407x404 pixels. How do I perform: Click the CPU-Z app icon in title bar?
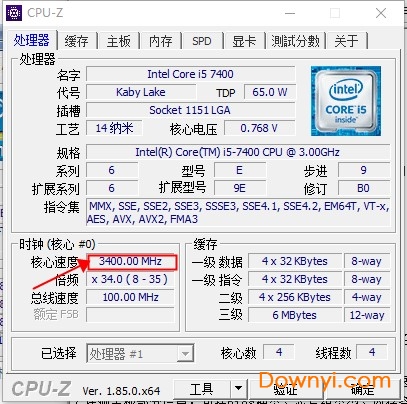point(14,13)
